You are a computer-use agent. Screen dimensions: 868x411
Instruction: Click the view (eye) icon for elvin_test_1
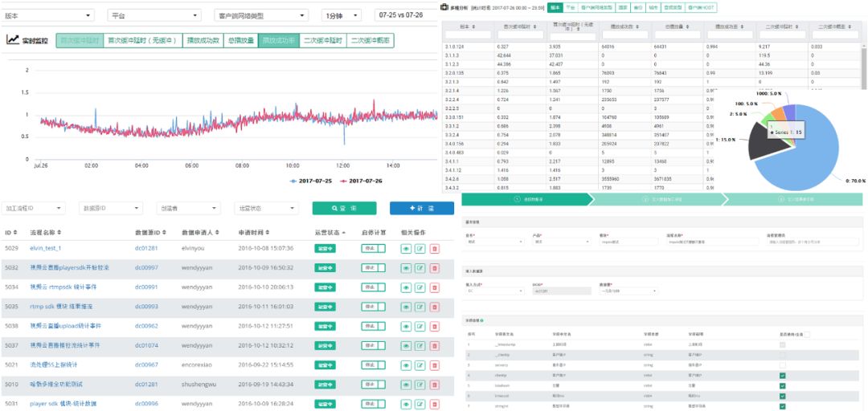(x=406, y=248)
